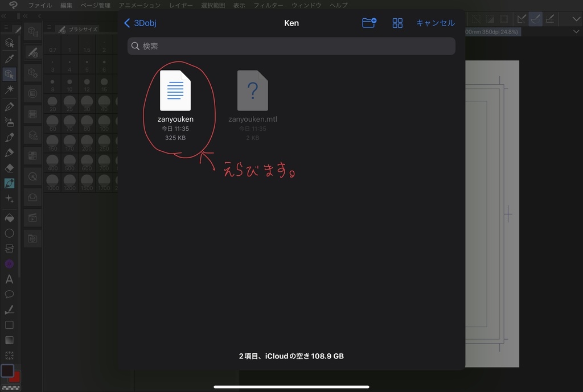Select the teal highlighted blend tool
583x392 pixels.
click(9, 183)
